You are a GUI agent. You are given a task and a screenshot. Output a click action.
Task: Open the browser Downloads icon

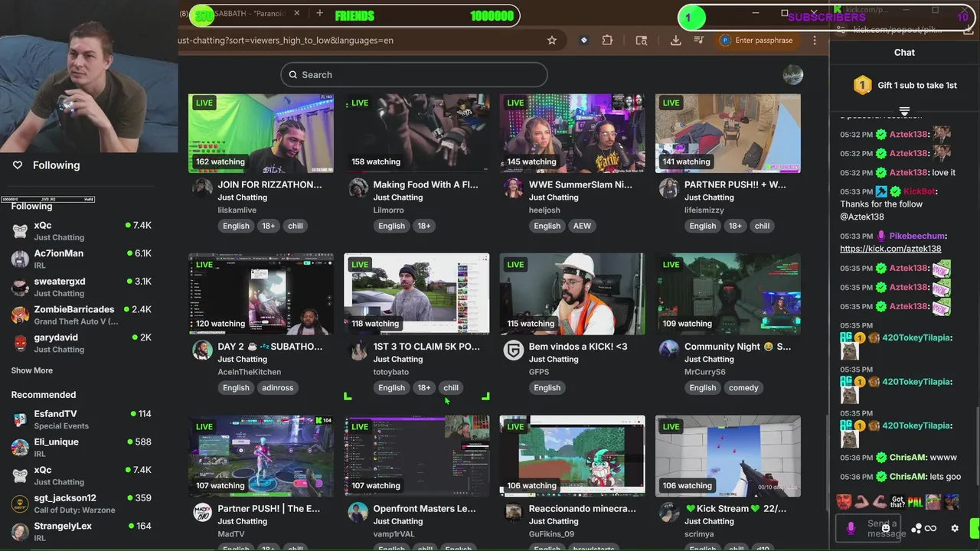[x=675, y=41]
